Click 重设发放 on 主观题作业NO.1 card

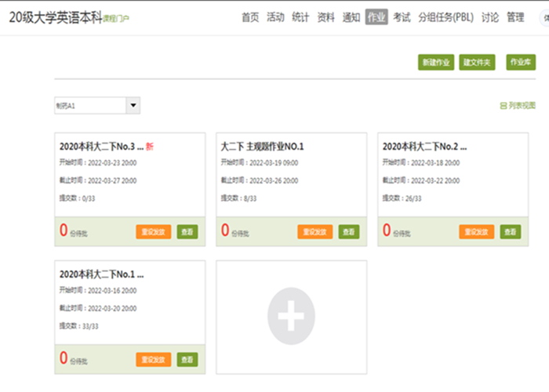(315, 231)
